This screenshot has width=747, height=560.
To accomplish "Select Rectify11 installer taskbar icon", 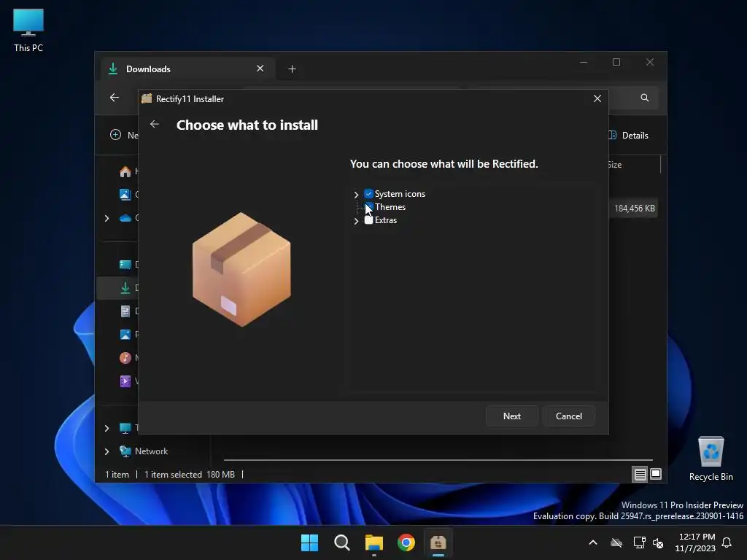I will point(438,542).
